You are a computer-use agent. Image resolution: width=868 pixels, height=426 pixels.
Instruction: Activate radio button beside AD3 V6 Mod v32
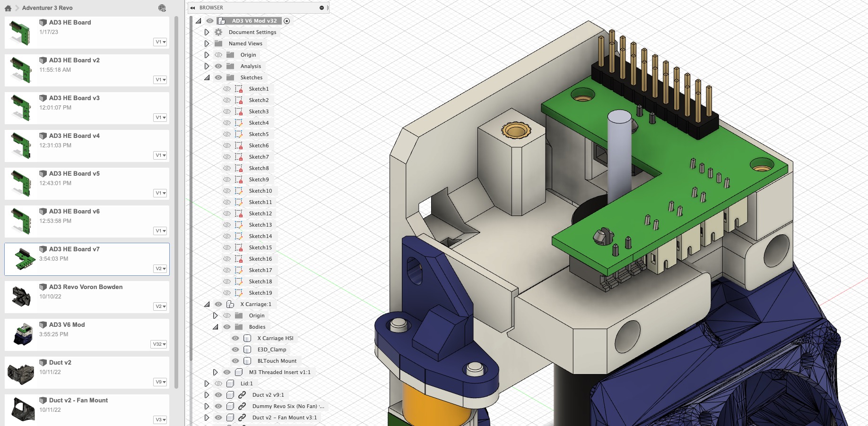[x=286, y=21]
